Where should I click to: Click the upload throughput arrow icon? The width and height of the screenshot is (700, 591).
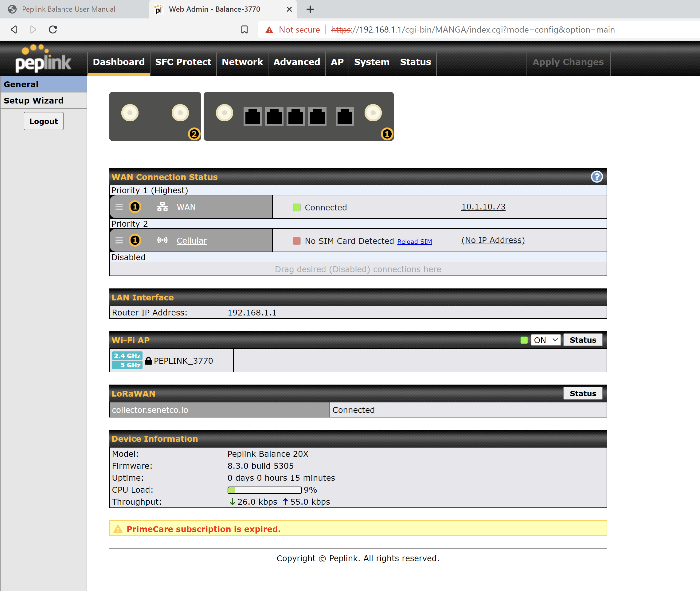click(285, 502)
